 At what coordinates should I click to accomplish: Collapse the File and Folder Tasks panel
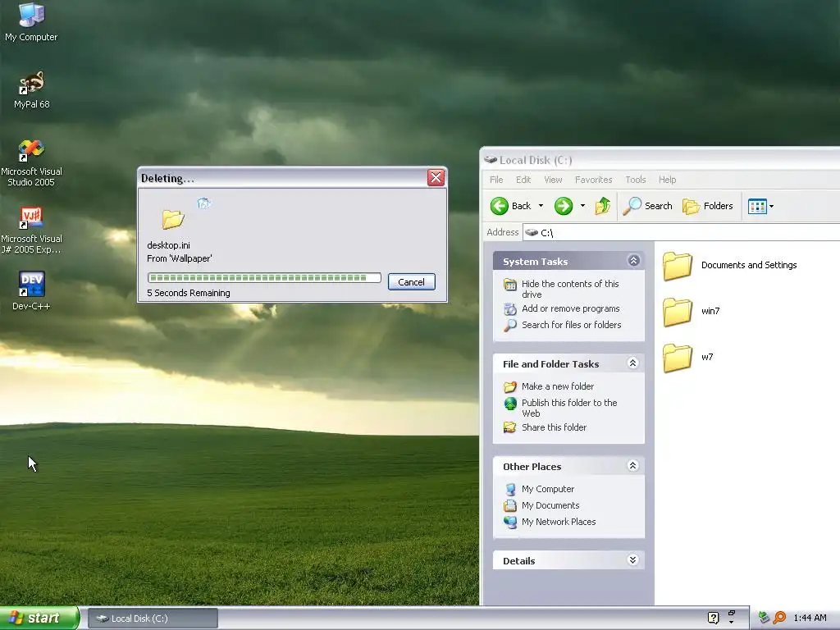pyautogui.click(x=632, y=363)
